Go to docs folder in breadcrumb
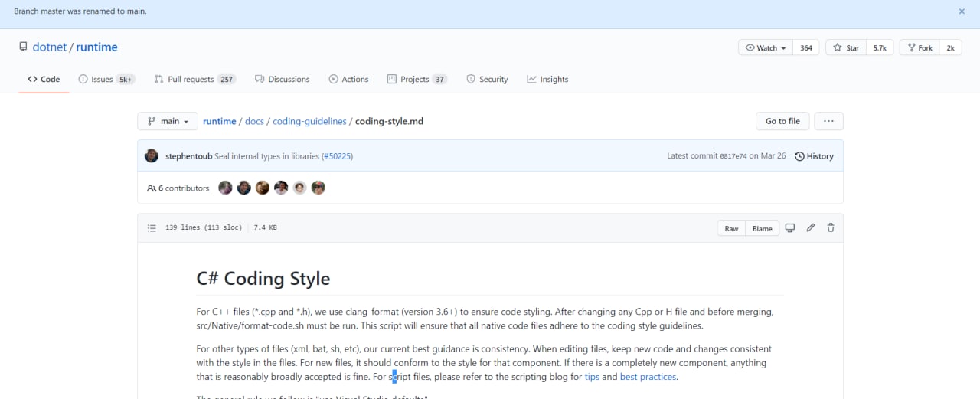Screen dimensions: 980x399 pyautogui.click(x=254, y=121)
